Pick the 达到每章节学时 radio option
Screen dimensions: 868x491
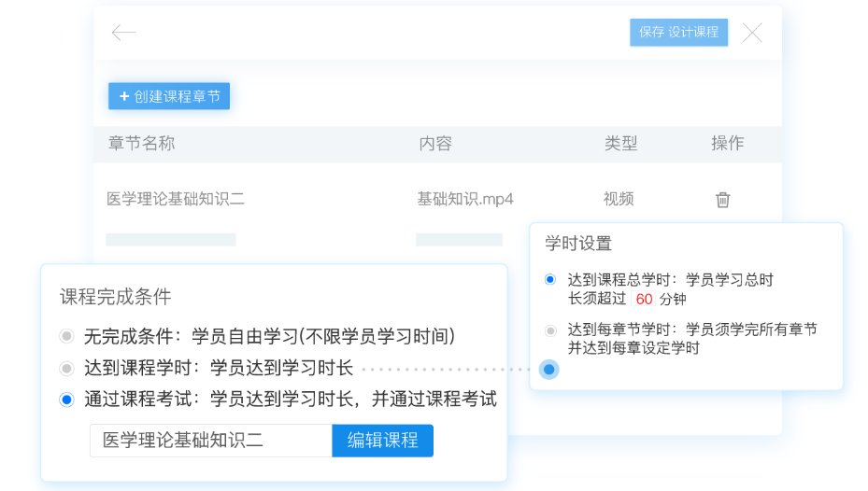tap(550, 330)
